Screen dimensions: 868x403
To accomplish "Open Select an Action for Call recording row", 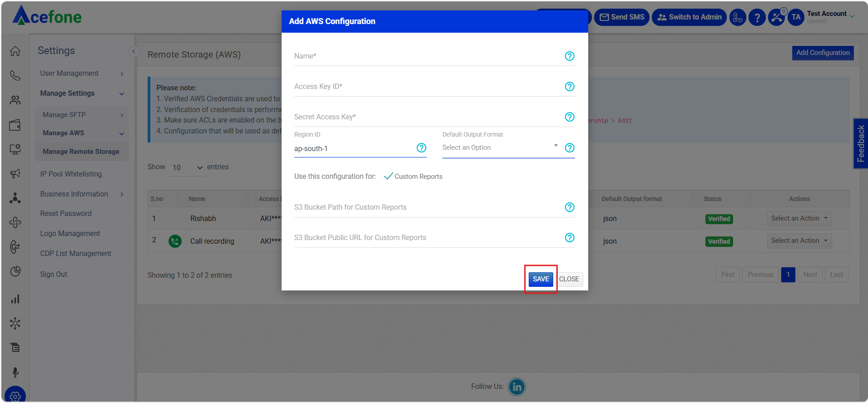I will pos(799,241).
